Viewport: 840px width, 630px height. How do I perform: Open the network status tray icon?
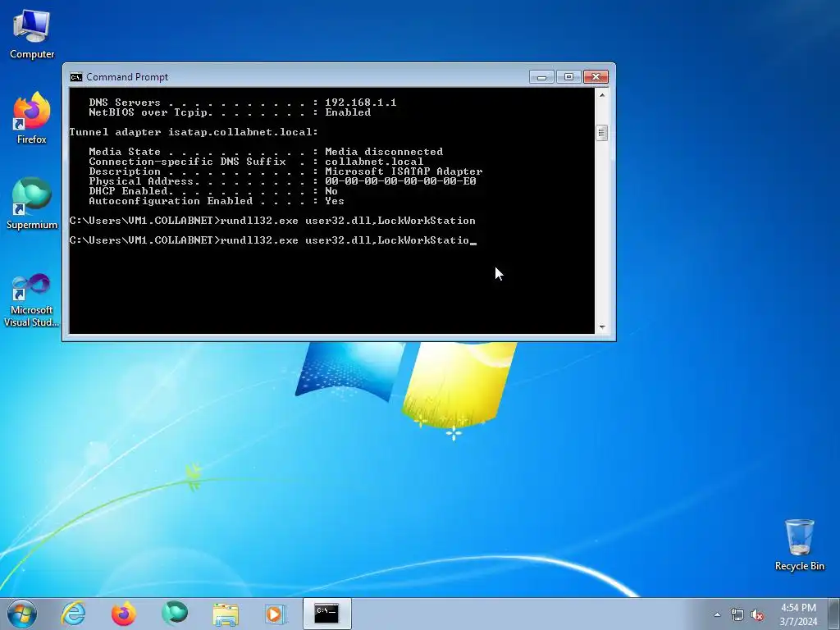click(x=737, y=614)
